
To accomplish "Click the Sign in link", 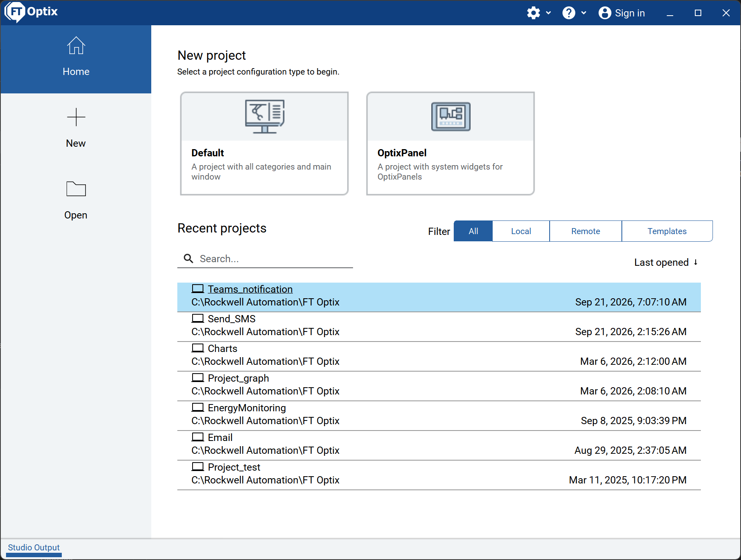I will pos(630,13).
